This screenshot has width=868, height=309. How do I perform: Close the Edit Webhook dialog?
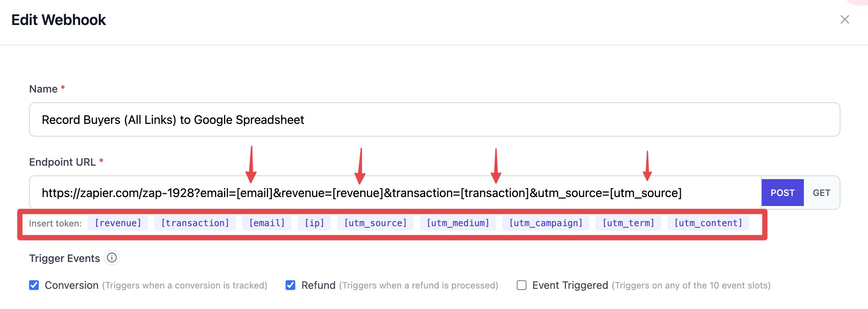point(845,19)
